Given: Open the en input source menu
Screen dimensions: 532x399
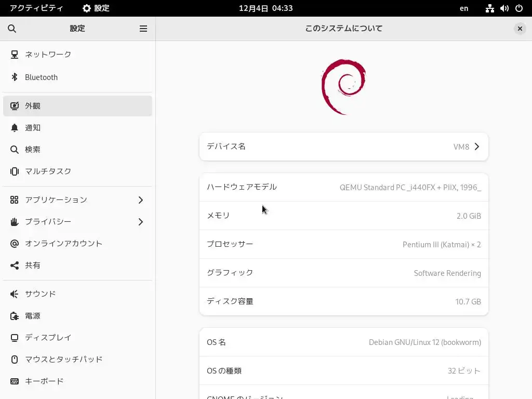Looking at the screenshot, I should tap(464, 8).
